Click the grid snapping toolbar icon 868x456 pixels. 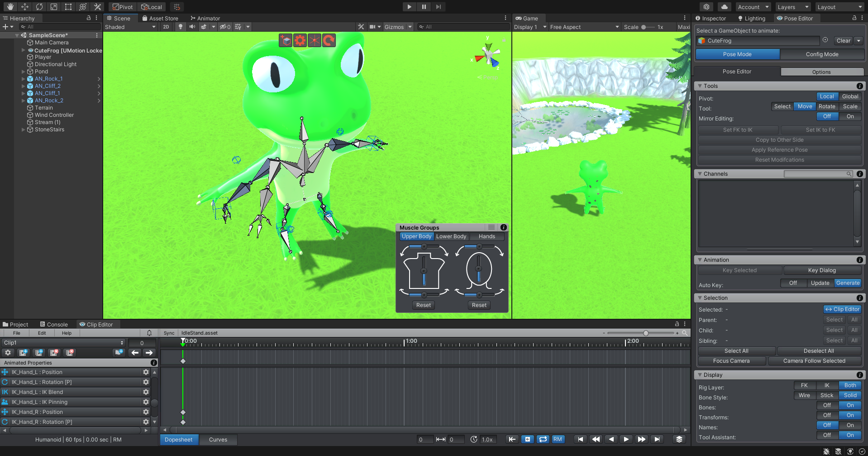tap(177, 7)
